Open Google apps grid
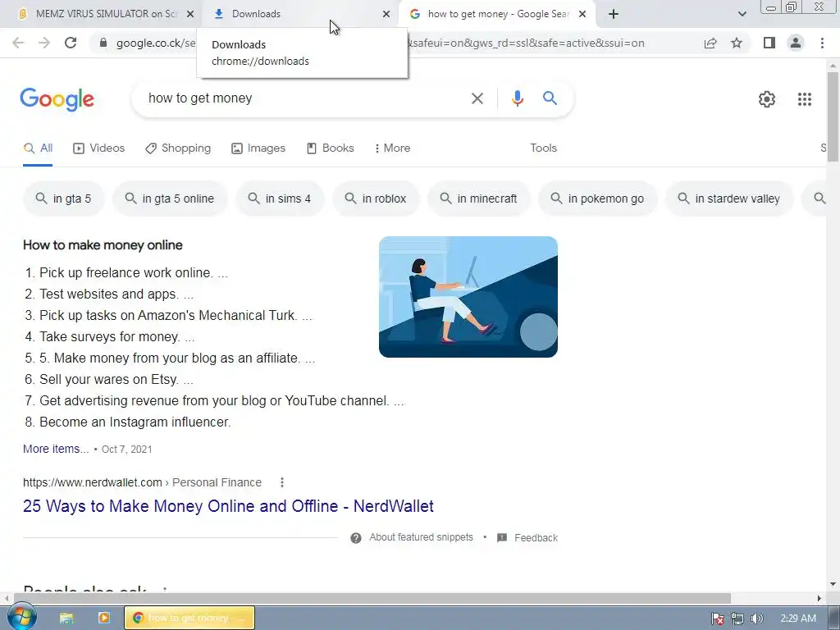Screen dimensions: 840x630 pos(804,99)
